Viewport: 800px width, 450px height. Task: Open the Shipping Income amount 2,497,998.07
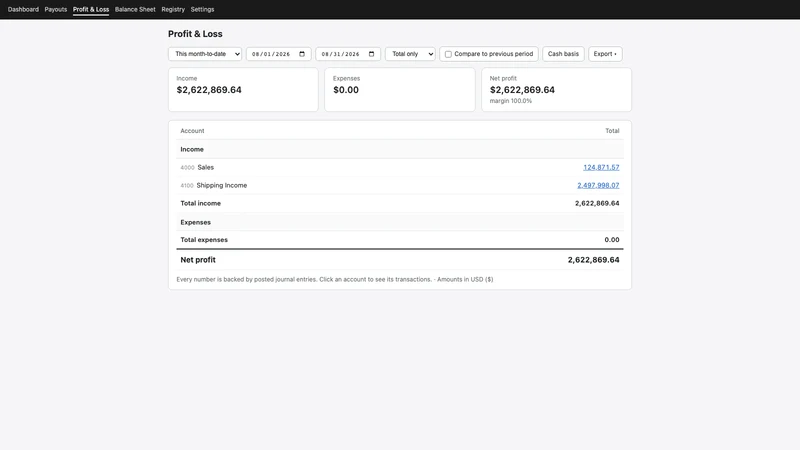point(598,185)
